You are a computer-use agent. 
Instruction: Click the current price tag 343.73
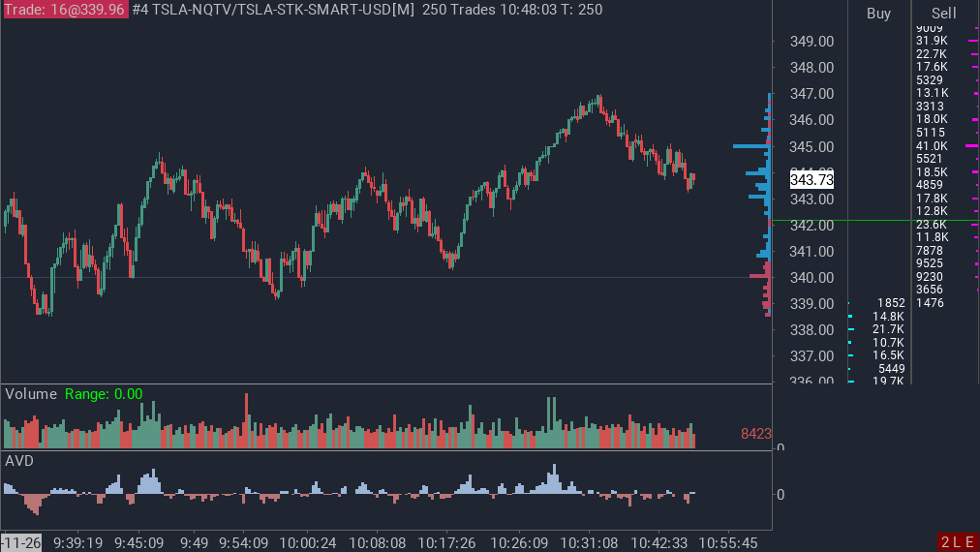(812, 179)
